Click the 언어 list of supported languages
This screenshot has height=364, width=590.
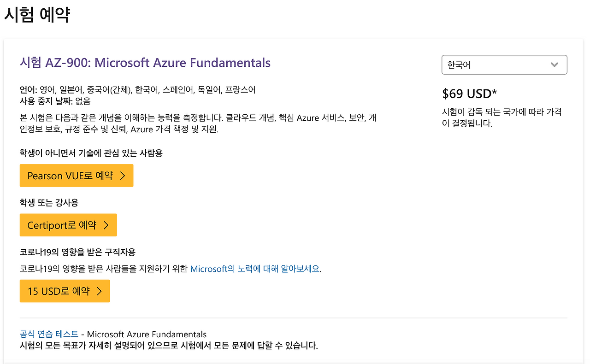point(138,89)
